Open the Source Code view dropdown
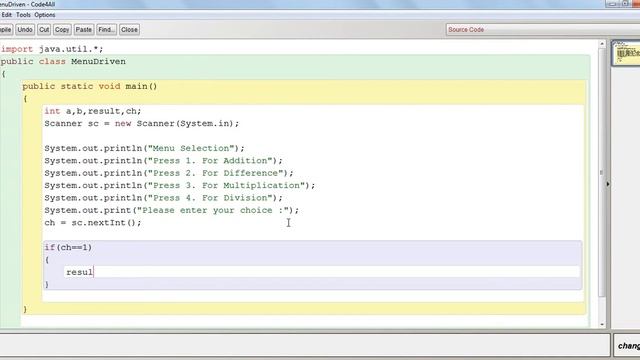This screenshot has height=360, width=640. pos(543,29)
